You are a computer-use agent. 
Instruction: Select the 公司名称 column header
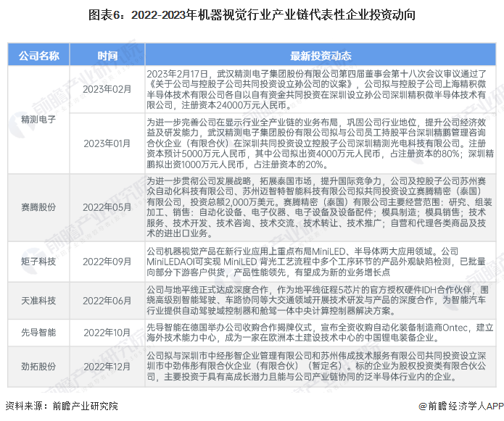pyautogui.click(x=38, y=56)
